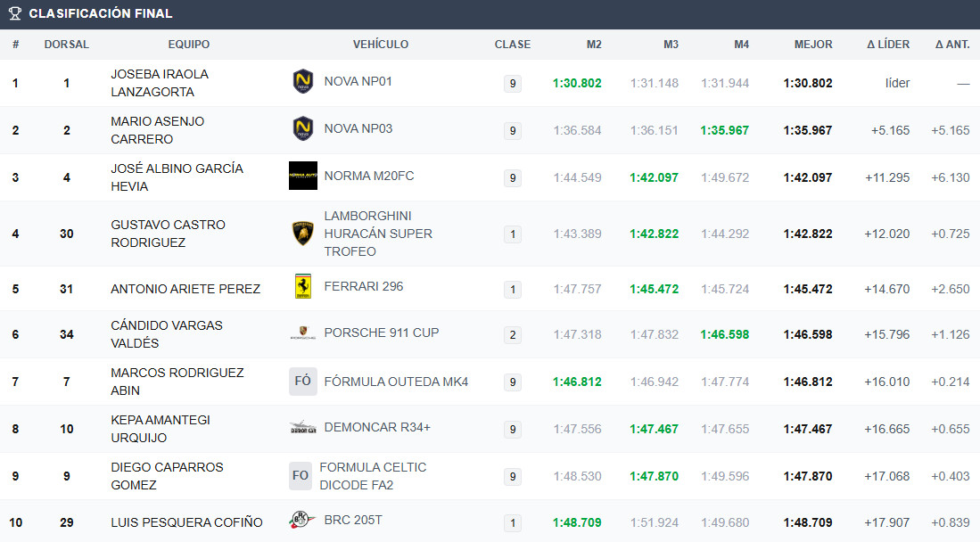Click green M4 time 1:46.598

coord(724,334)
